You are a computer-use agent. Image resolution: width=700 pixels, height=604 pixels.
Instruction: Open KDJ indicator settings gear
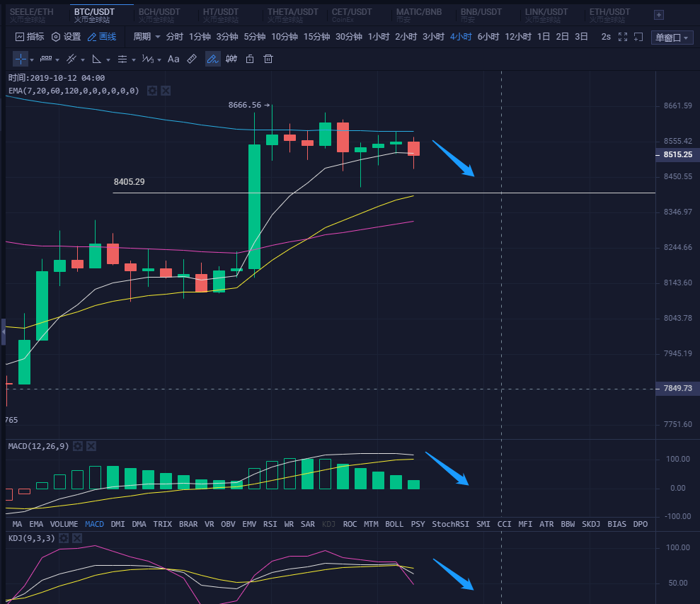pos(64,538)
